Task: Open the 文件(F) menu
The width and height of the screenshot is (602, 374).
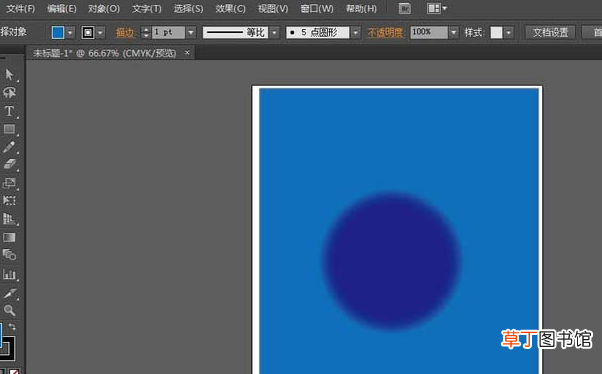Action: click(20, 8)
